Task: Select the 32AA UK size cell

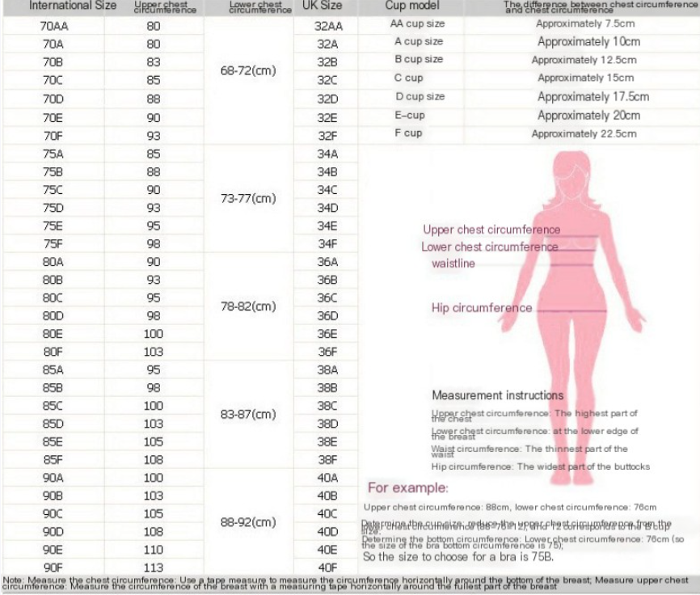Action: 328,26
